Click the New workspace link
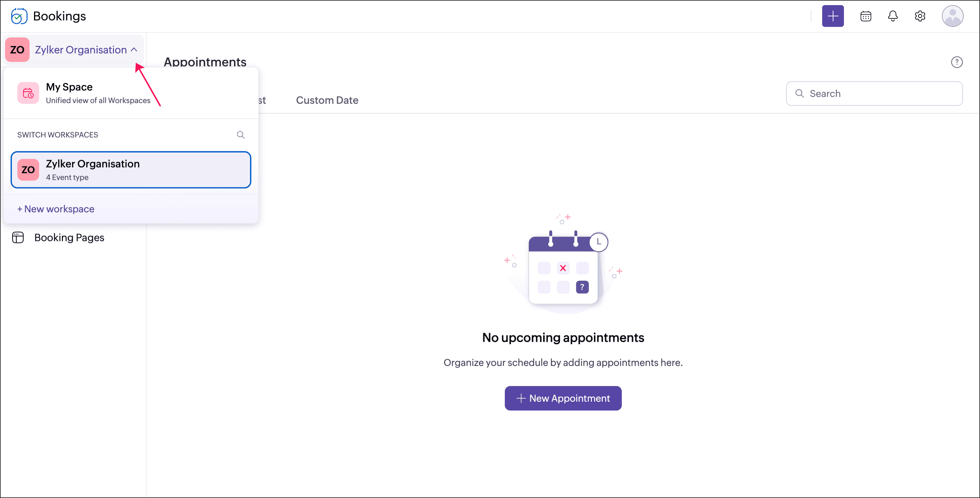This screenshot has width=980, height=498. click(x=56, y=209)
